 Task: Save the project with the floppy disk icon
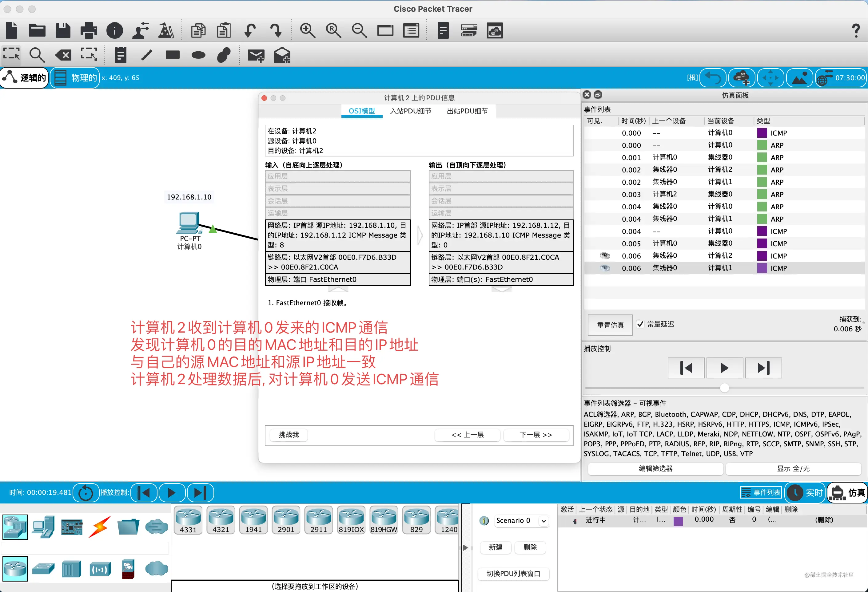pos(63,30)
